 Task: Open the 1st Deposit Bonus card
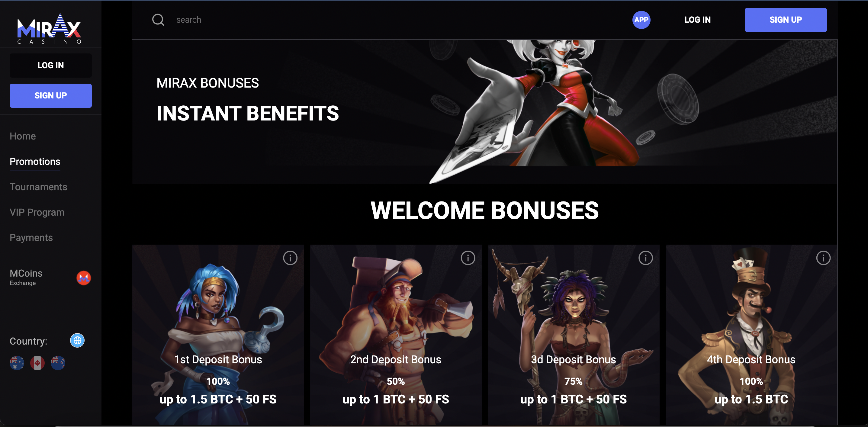[x=218, y=335]
